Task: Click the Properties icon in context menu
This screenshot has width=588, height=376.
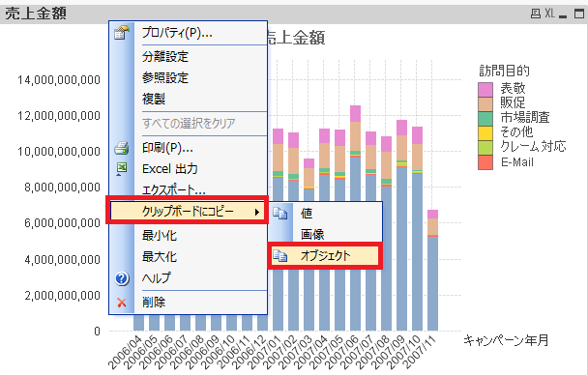Action: (x=122, y=33)
